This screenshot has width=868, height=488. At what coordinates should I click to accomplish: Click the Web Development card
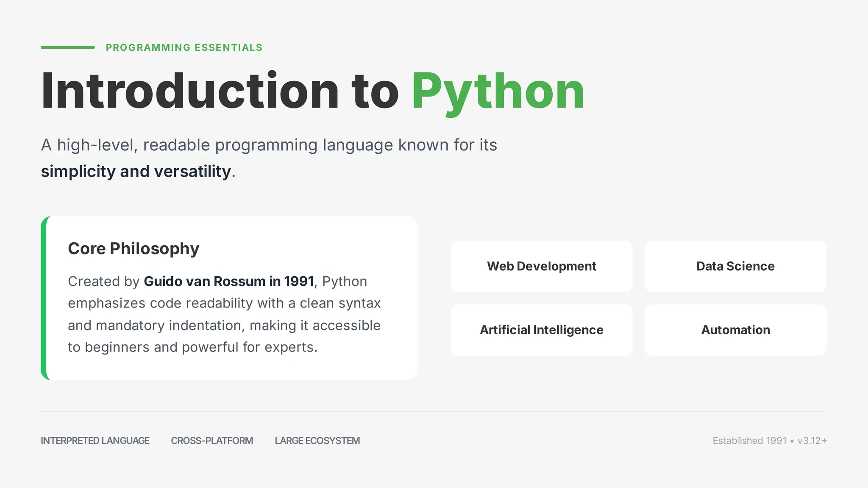tap(541, 266)
